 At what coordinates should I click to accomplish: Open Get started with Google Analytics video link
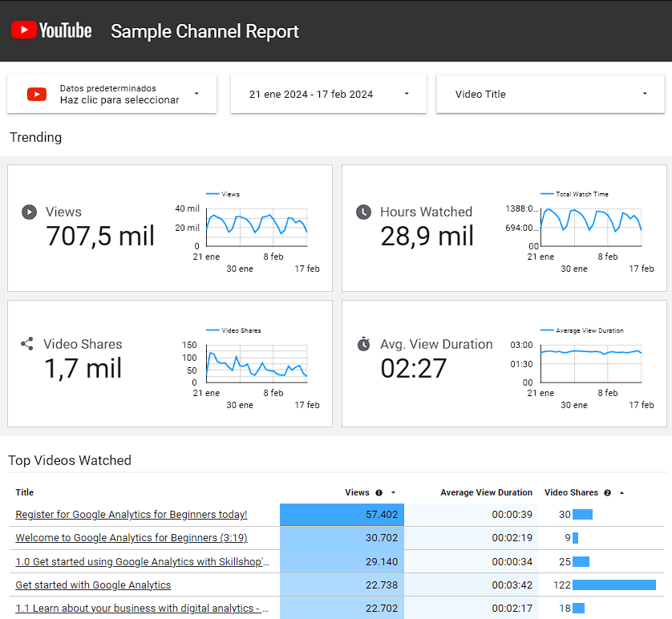point(93,585)
